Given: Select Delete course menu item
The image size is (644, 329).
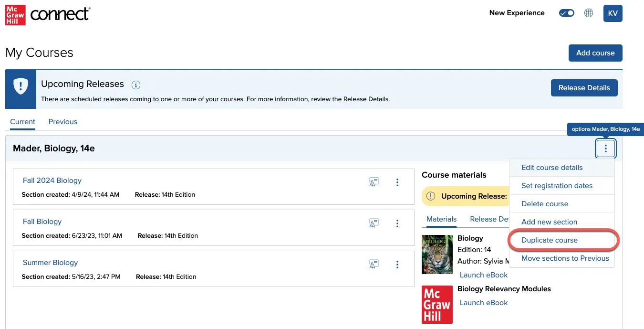Looking at the screenshot, I should pyautogui.click(x=562, y=204).
